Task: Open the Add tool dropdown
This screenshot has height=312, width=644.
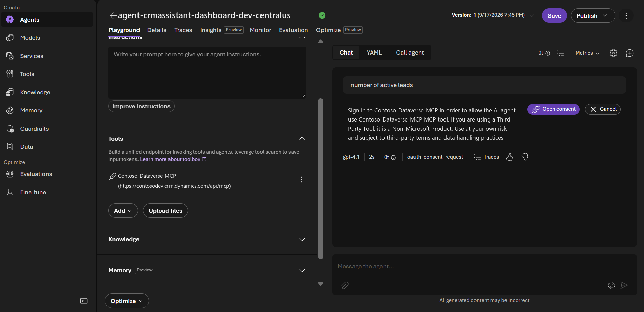Action: point(123,211)
